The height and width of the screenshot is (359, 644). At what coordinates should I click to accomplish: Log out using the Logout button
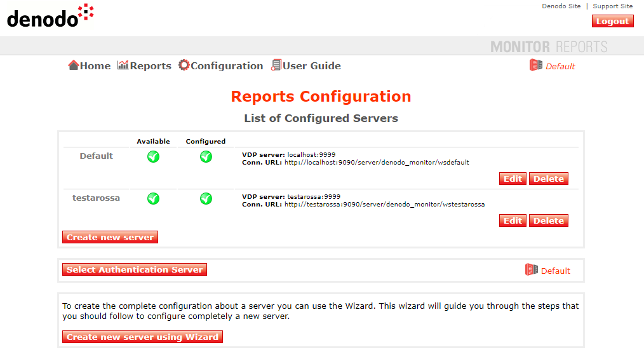click(612, 22)
